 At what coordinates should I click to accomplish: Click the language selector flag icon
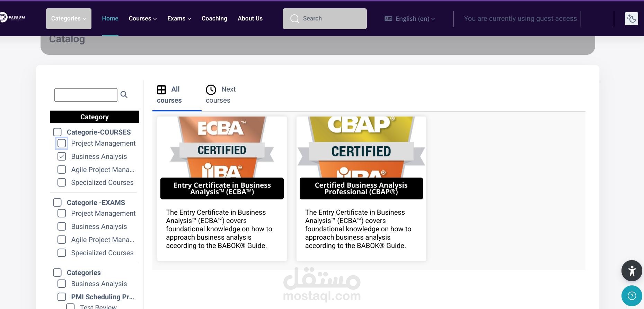pos(388,19)
